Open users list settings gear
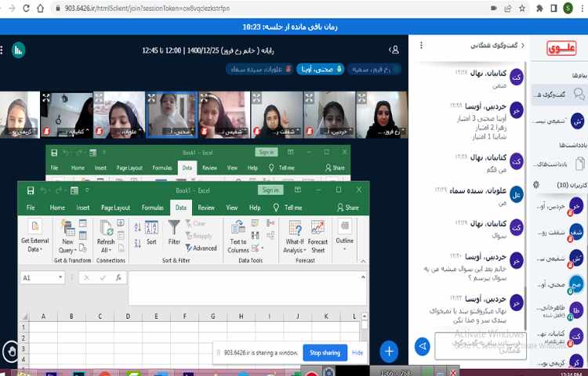Screen dimensions: 588x376 coord(536,185)
